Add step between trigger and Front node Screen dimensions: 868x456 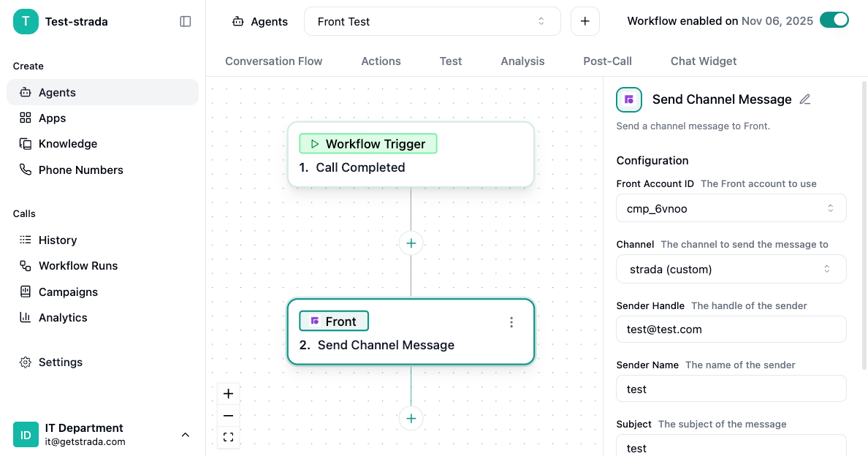pyautogui.click(x=411, y=243)
